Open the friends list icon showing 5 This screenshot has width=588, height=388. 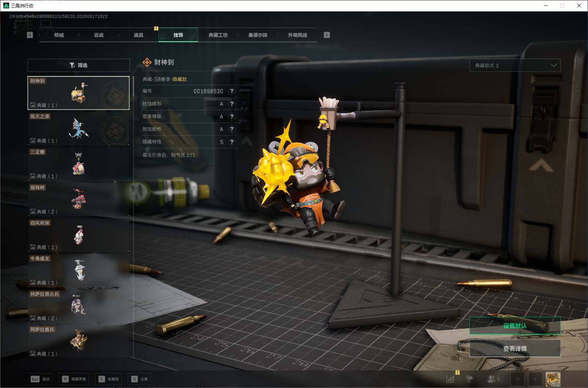[494, 379]
